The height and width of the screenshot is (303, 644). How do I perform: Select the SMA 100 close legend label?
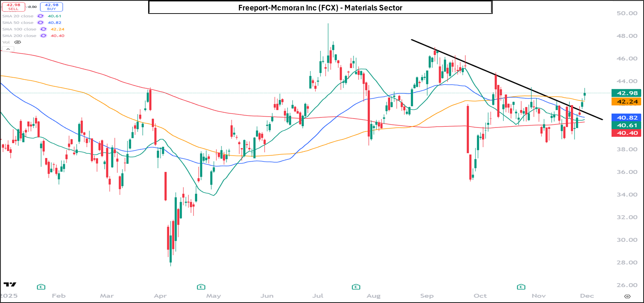point(19,29)
